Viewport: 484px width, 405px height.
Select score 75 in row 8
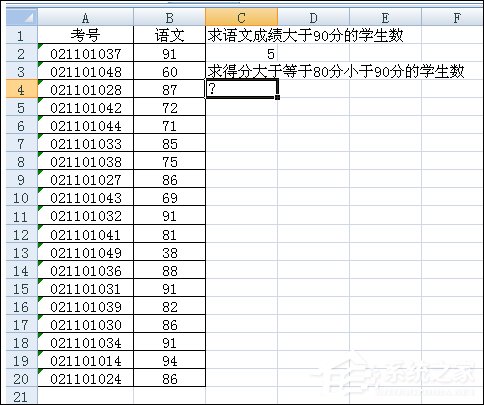[x=169, y=161]
